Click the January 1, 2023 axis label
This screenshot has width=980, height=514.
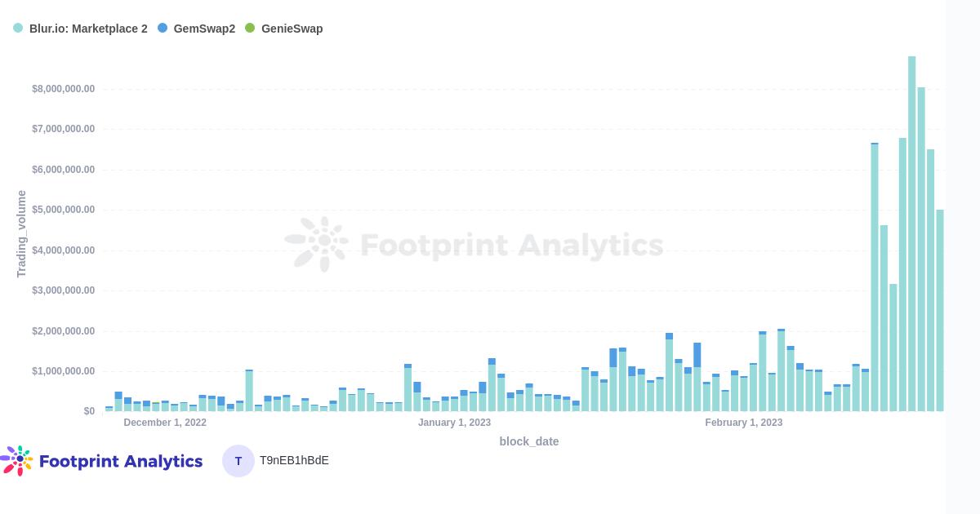click(x=454, y=423)
